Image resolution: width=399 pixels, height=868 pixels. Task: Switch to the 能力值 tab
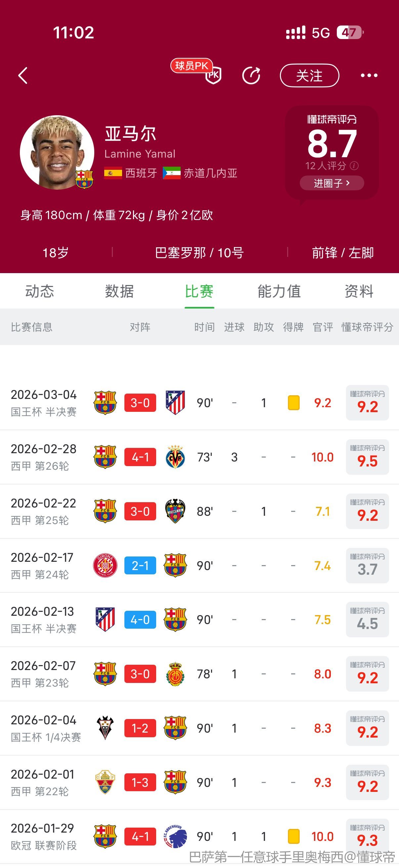(279, 291)
